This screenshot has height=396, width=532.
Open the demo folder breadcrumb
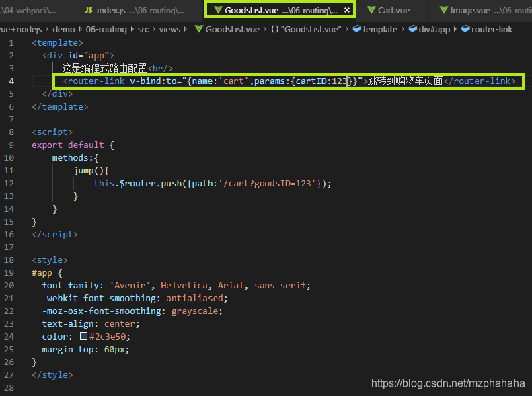(x=64, y=30)
